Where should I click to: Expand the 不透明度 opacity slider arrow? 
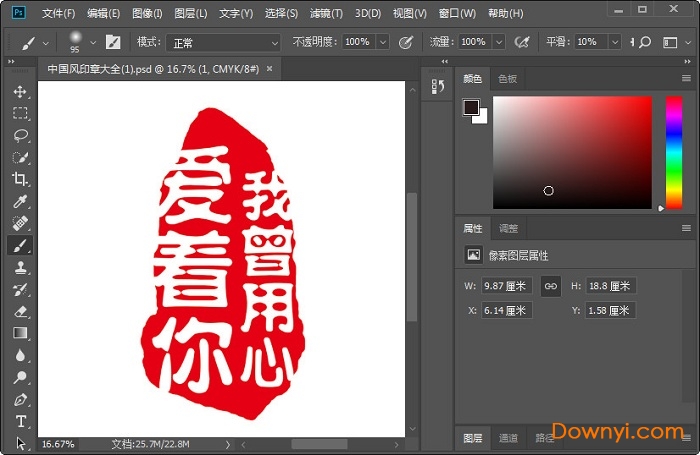[384, 42]
